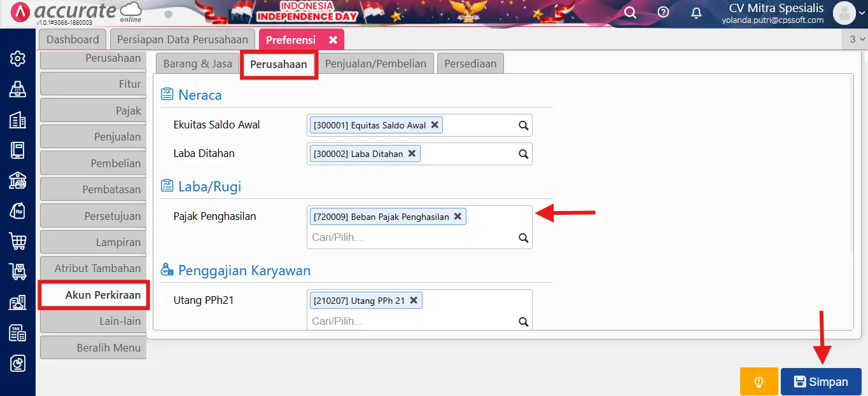
Task: Click the Pajak Penghasilan search input field
Action: coord(410,238)
